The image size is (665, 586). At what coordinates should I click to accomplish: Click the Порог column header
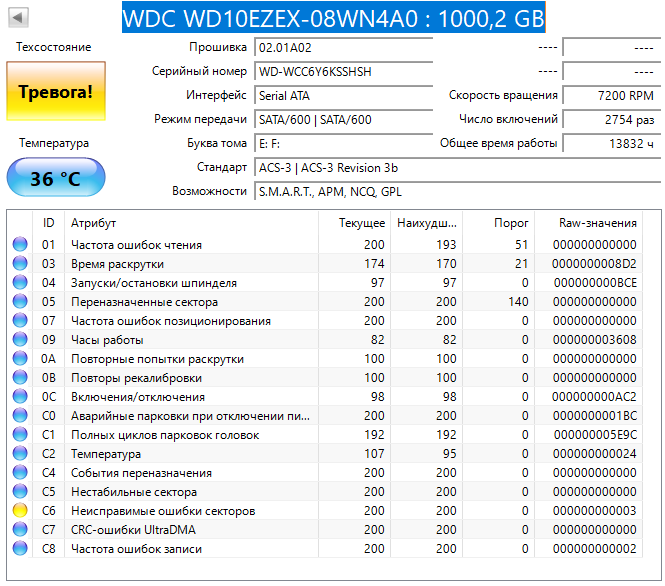499,223
